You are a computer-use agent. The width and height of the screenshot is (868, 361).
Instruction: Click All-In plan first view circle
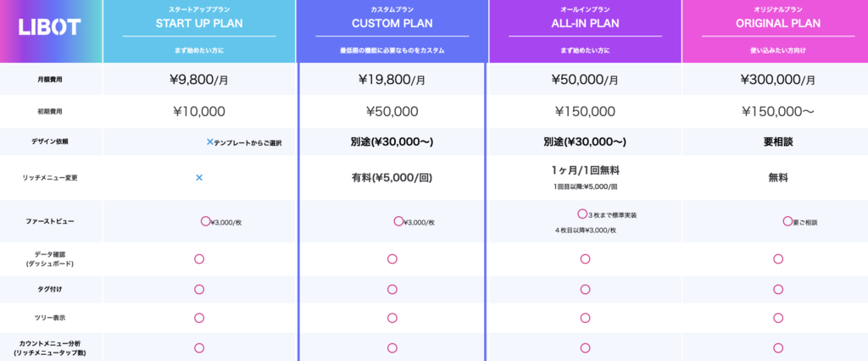[582, 214]
